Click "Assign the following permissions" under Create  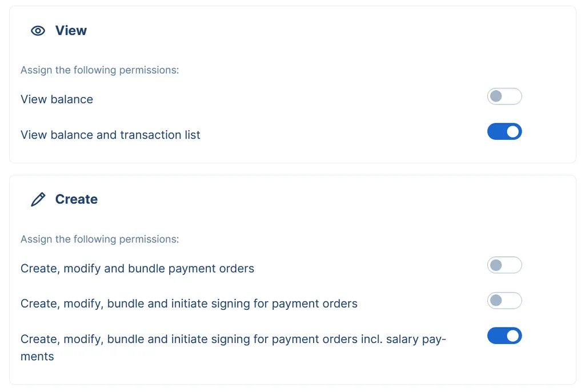click(x=99, y=239)
